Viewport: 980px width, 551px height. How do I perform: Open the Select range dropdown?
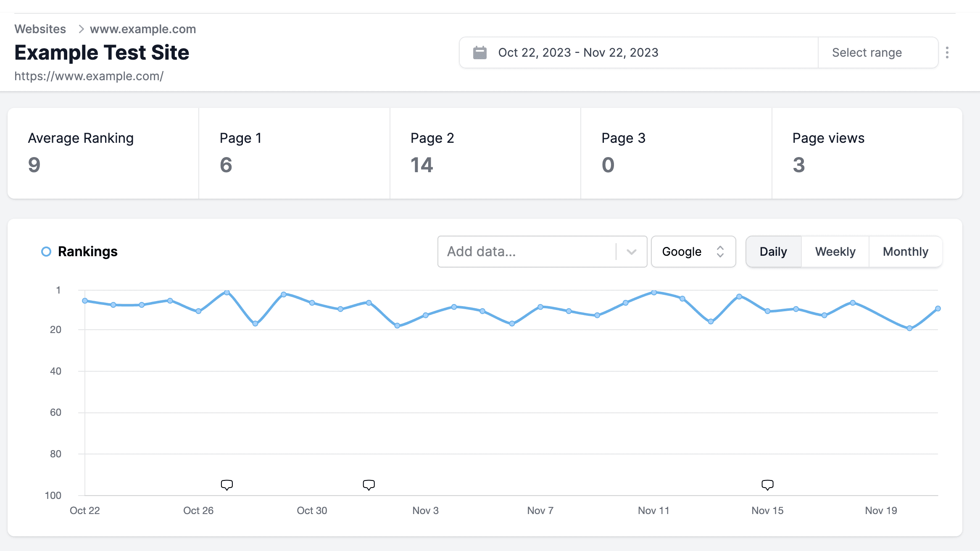[x=867, y=52]
